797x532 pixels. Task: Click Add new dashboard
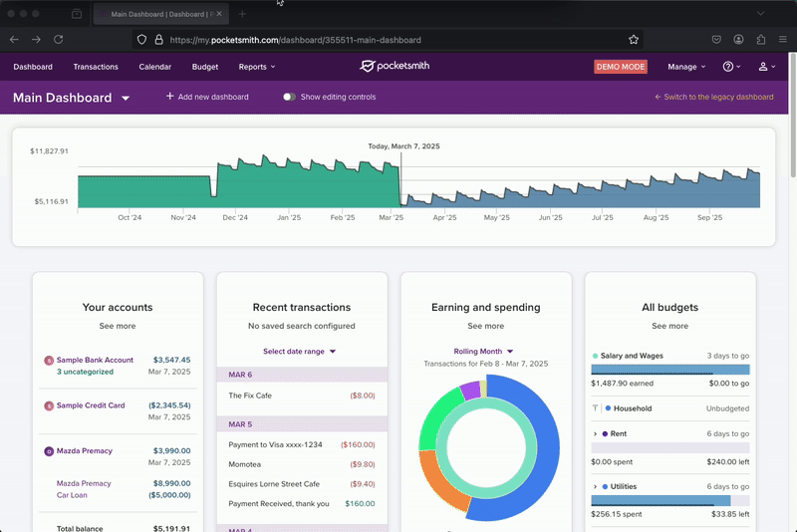[207, 98]
